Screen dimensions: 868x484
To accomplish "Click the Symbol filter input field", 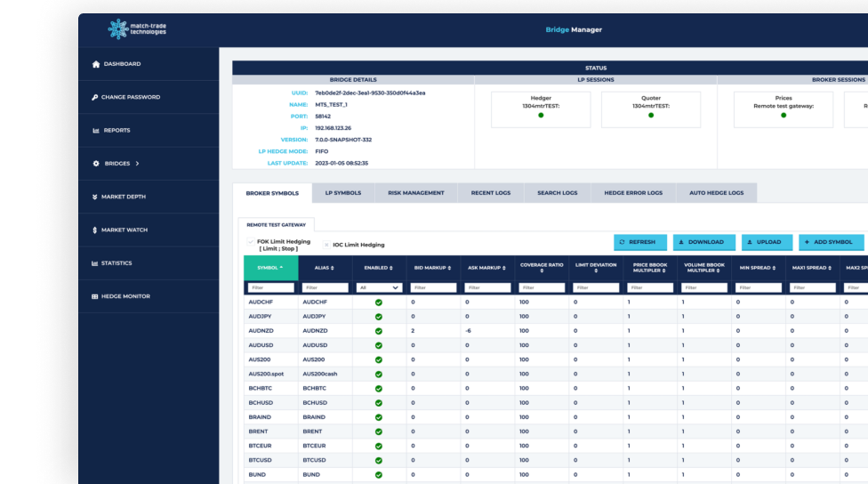I will 270,288.
